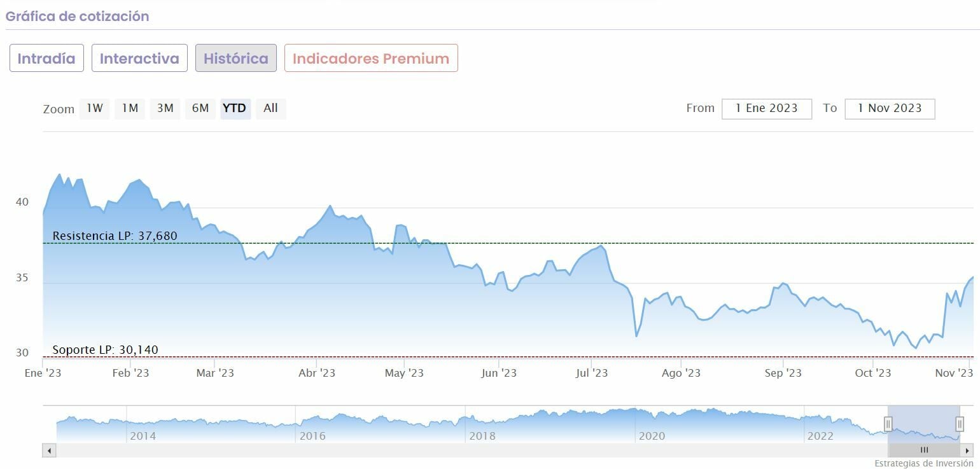The height and width of the screenshot is (469, 980).
Task: Click the From date field showing 1 Ene 2023
Action: click(766, 108)
